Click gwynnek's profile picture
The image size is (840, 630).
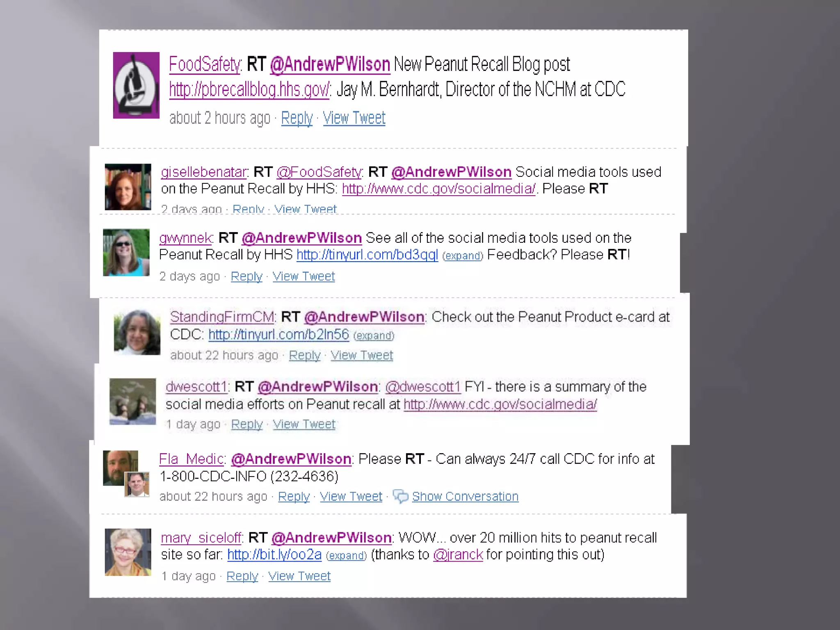126,252
